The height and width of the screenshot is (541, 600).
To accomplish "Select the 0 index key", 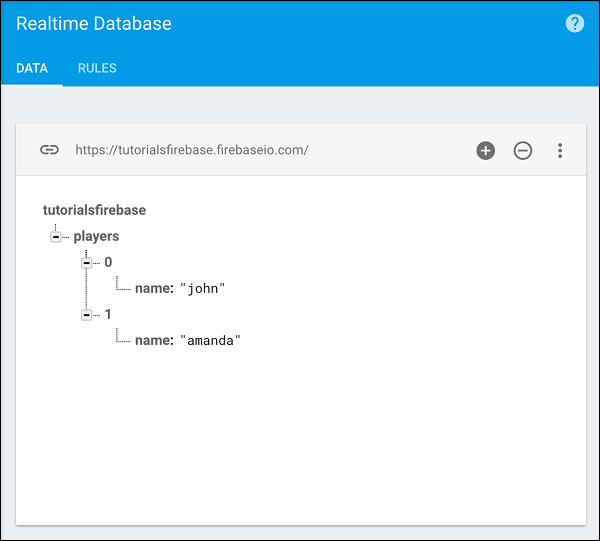I will coord(108,262).
